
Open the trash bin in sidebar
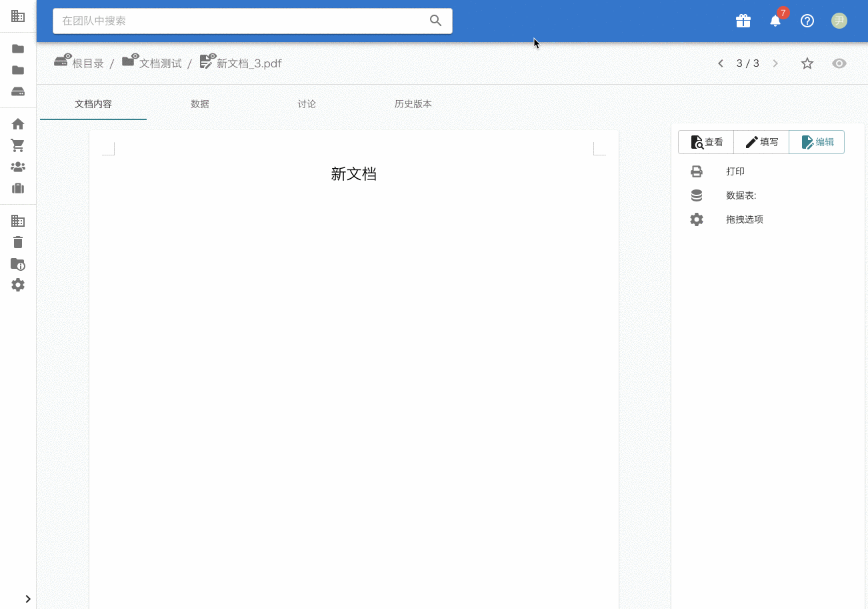[x=18, y=242]
